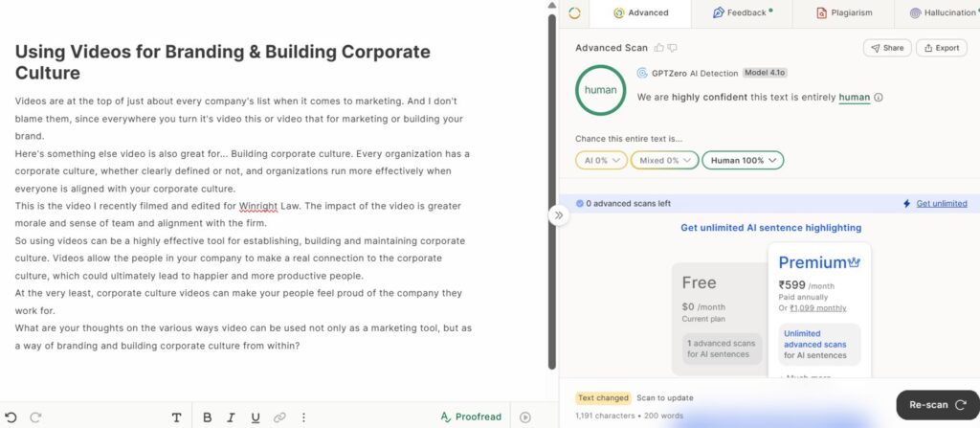Image resolution: width=980 pixels, height=428 pixels.
Task: Export the scan results
Action: coord(942,48)
